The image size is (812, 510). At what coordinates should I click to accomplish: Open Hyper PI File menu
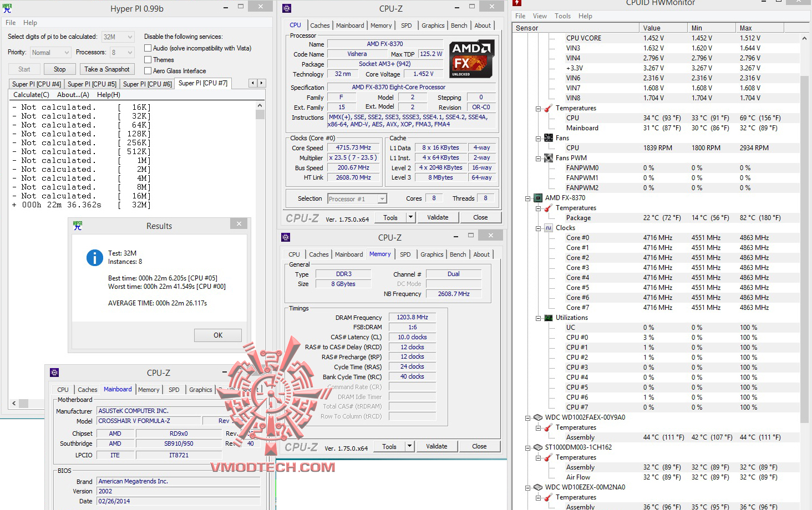click(11, 23)
